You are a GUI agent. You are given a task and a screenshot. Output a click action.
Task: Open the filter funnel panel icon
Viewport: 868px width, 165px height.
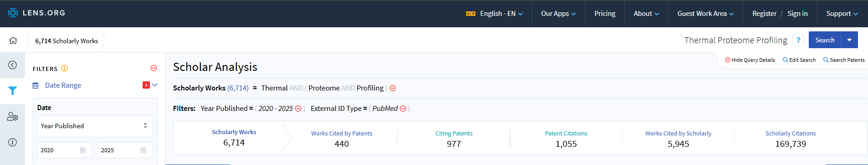12,91
